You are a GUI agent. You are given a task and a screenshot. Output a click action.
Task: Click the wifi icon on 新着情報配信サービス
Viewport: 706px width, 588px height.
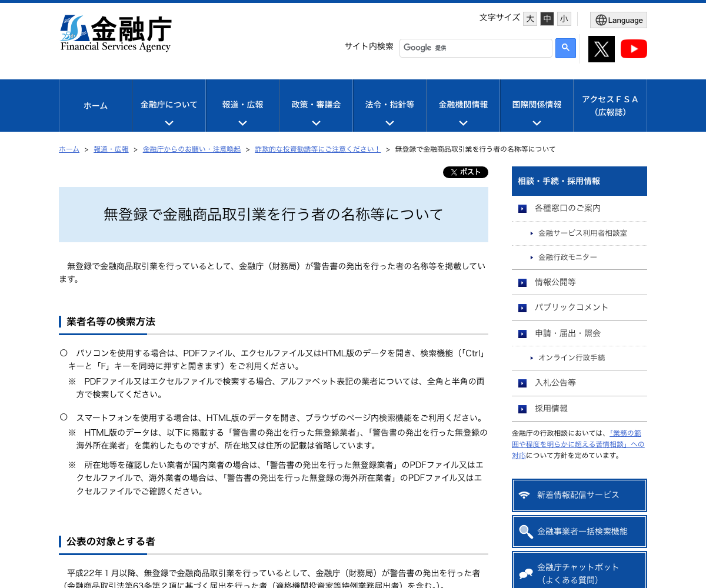pyautogui.click(x=524, y=495)
